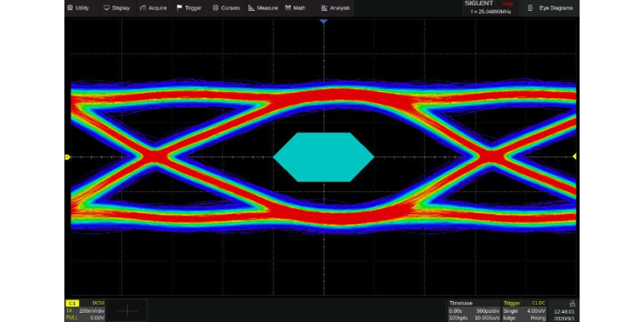Click the yellow channel offset marker on left
Screen dimensions: 644x322
(x=67, y=157)
